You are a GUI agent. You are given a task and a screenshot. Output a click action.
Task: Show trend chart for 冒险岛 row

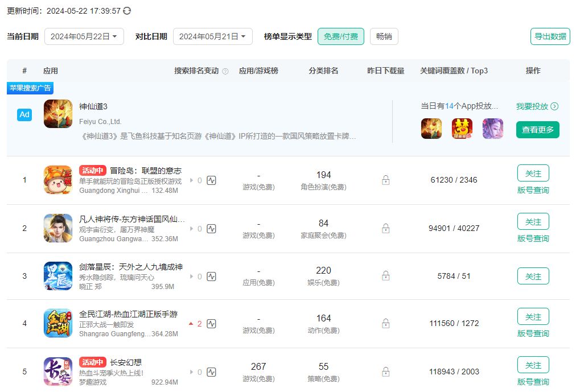pyautogui.click(x=211, y=180)
